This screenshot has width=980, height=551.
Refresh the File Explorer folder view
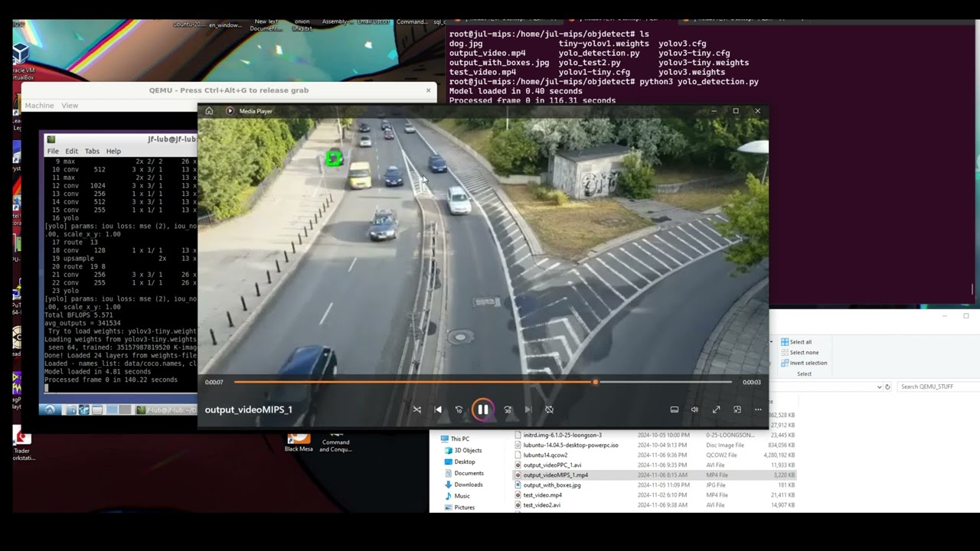coord(888,386)
